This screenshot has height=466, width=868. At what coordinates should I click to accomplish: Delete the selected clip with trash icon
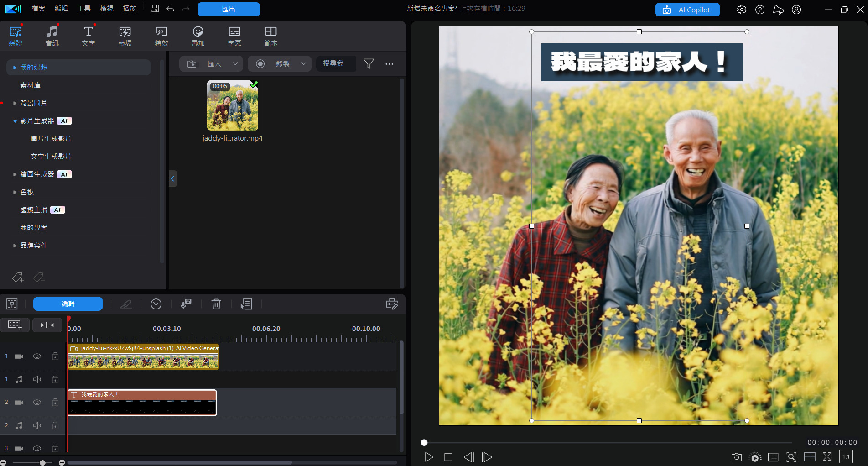216,304
